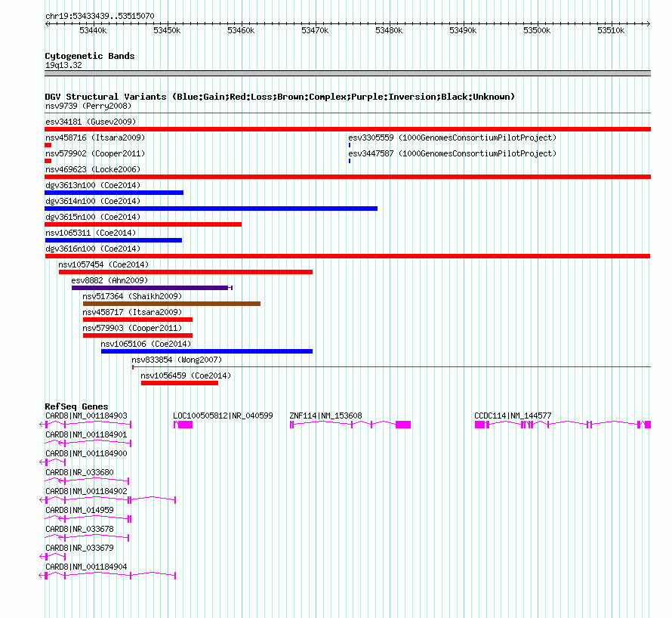Select the small nsv579902 (Cooper2011) red block
This screenshot has width=672, height=618.
pyautogui.click(x=48, y=161)
